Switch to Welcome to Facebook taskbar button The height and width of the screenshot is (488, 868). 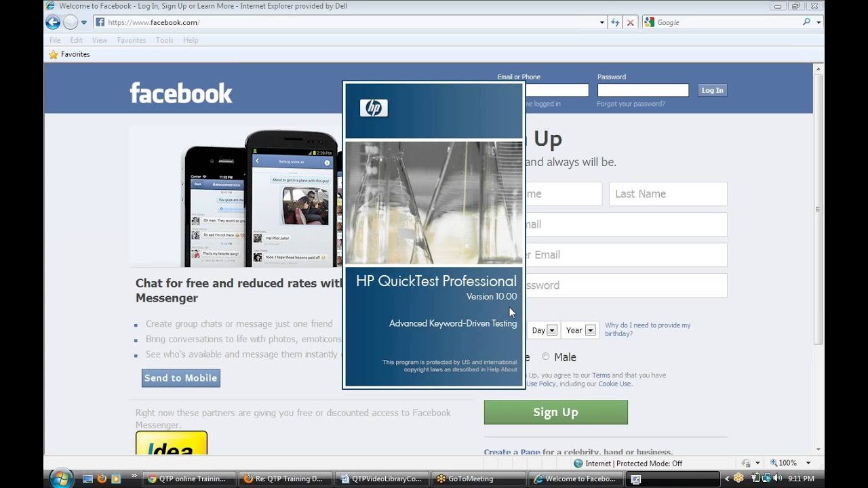[574, 479]
